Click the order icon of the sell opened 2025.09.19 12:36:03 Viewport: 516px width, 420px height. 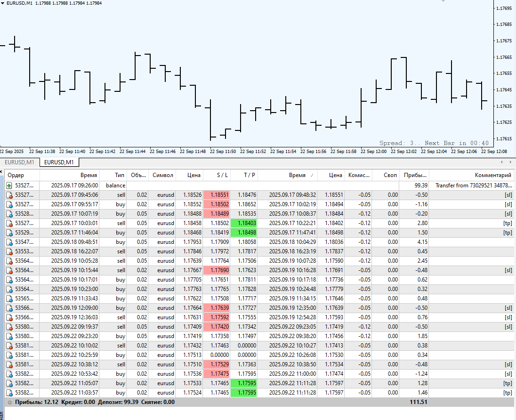[x=9, y=318]
